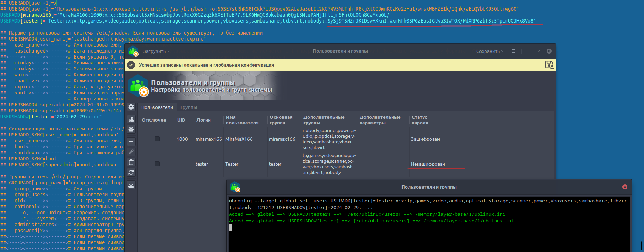Click the download icon at the sidebar bottom

click(131, 185)
